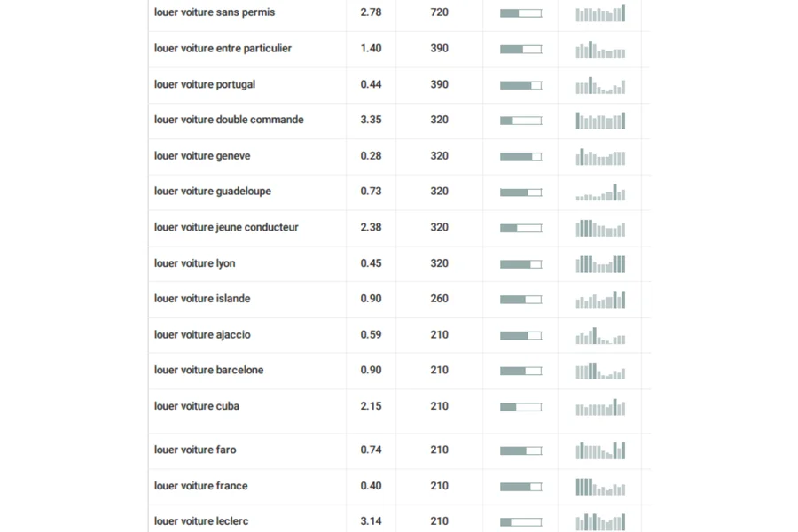Click the 3.35 CPC value for double commande
The height and width of the screenshot is (532, 798).
[x=371, y=120]
